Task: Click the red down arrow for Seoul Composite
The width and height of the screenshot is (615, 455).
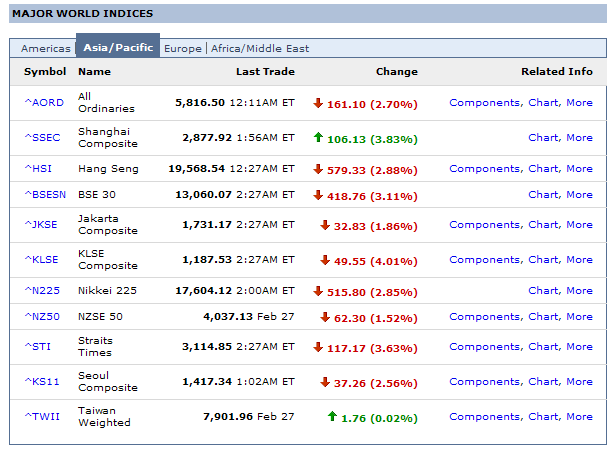Action: coord(325,382)
